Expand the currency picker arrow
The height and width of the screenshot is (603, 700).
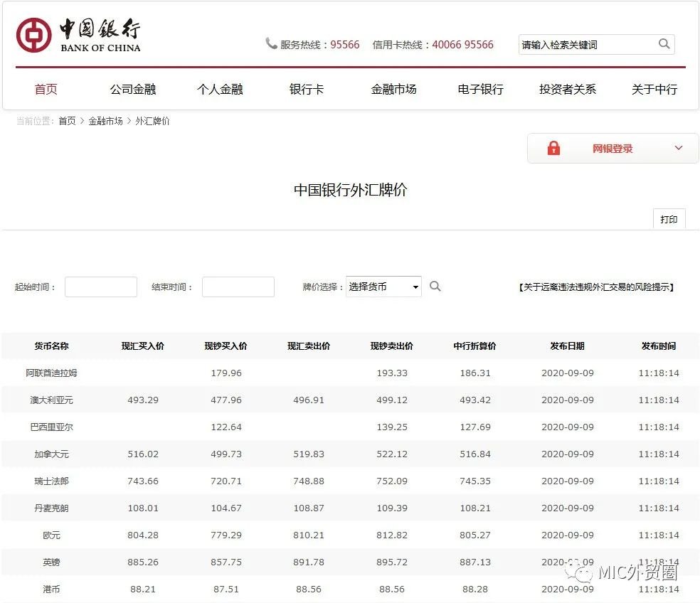coord(415,287)
